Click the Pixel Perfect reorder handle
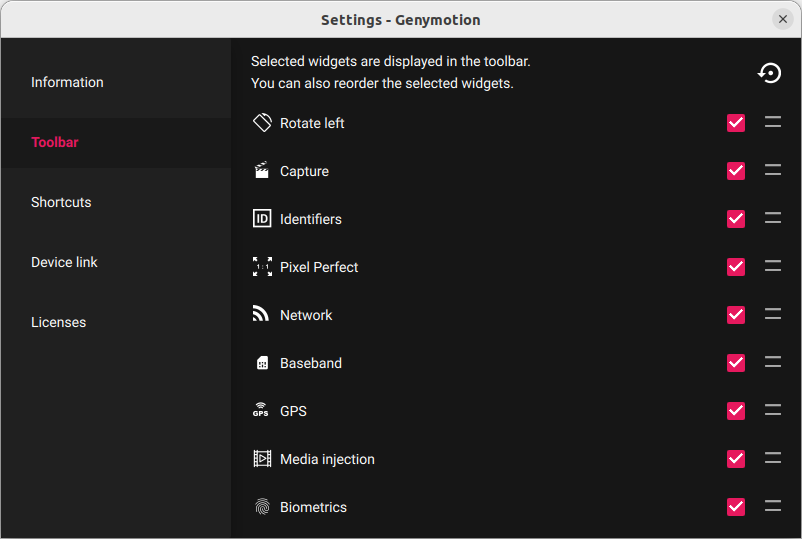Screen dimensions: 802x539 (x=773, y=267)
